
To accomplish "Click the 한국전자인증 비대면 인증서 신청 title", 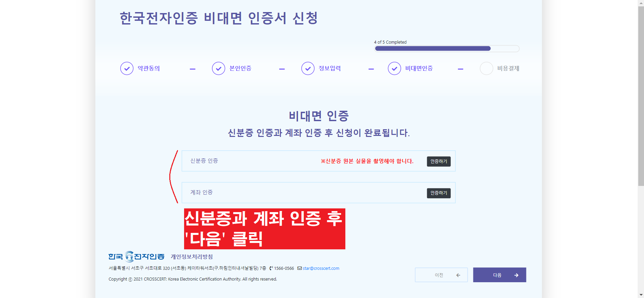I will [x=219, y=18].
